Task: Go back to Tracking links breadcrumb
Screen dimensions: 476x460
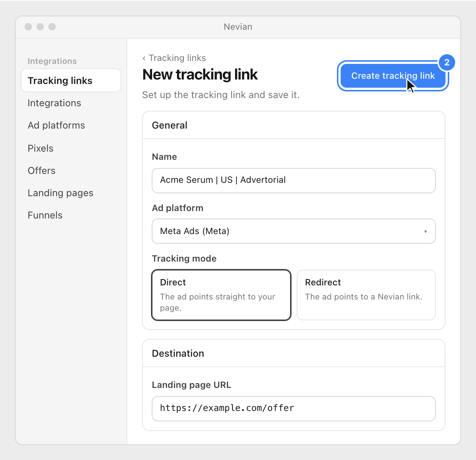Action: (x=174, y=58)
